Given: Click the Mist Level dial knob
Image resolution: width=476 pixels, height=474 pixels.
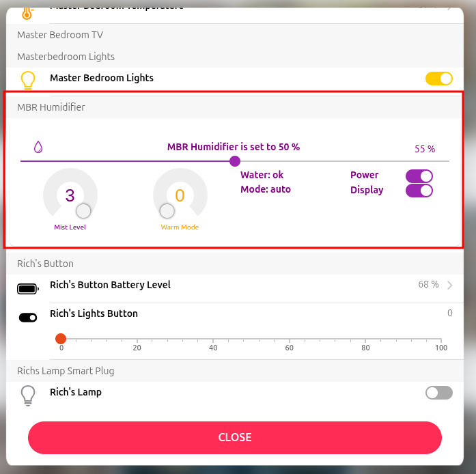Looking at the screenshot, I should coord(83,210).
